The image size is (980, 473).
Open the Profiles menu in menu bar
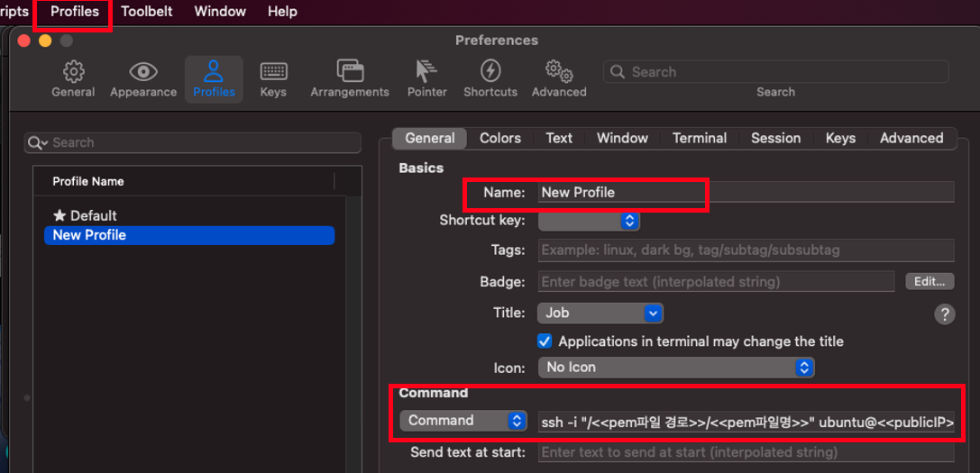(74, 11)
